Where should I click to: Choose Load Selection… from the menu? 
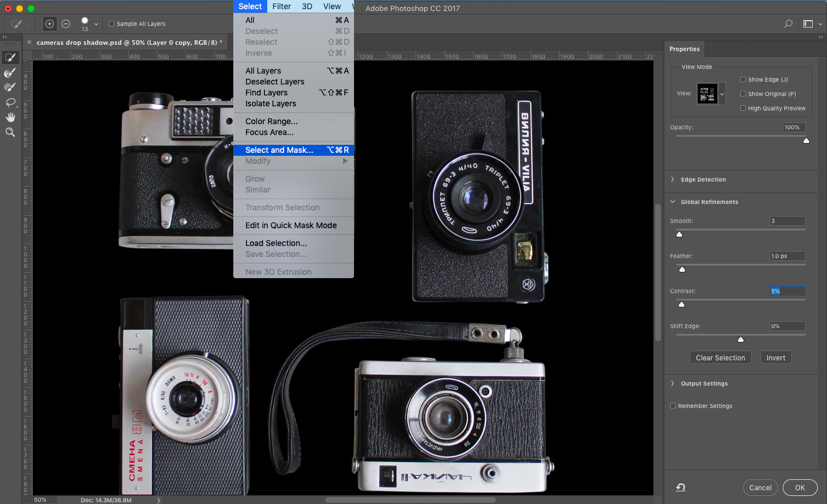click(294, 243)
